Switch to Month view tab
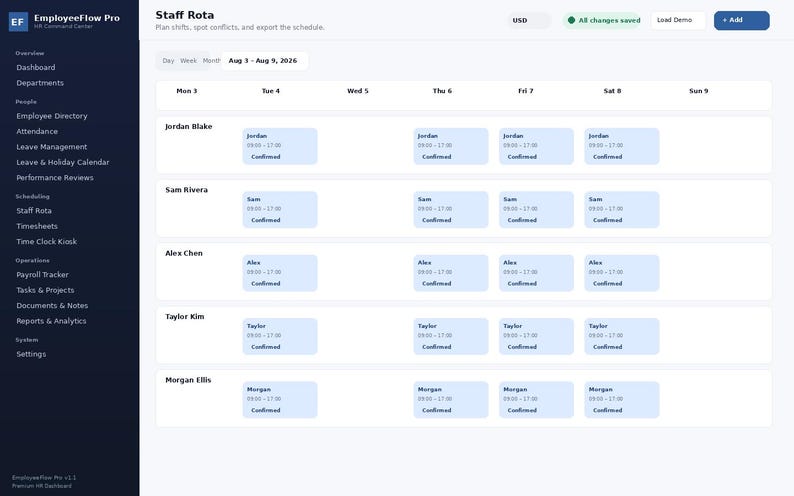794x496 pixels. [x=211, y=61]
